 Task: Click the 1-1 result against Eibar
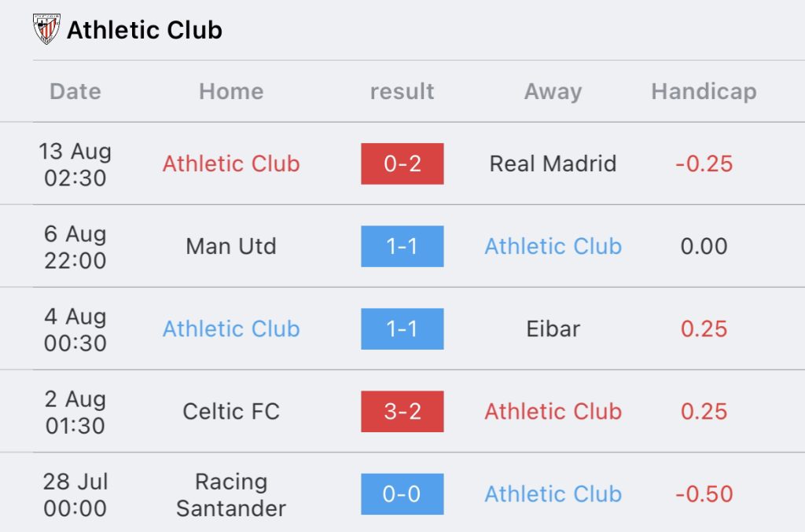pyautogui.click(x=402, y=328)
